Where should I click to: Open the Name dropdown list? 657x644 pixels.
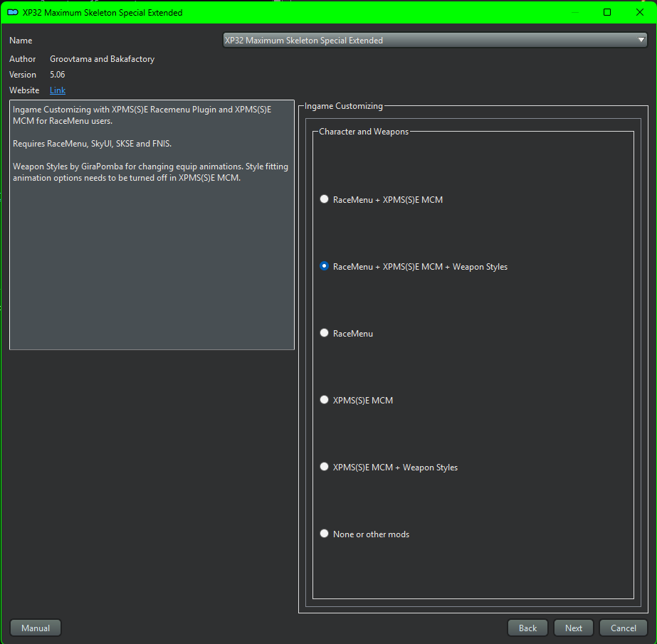[x=435, y=41]
